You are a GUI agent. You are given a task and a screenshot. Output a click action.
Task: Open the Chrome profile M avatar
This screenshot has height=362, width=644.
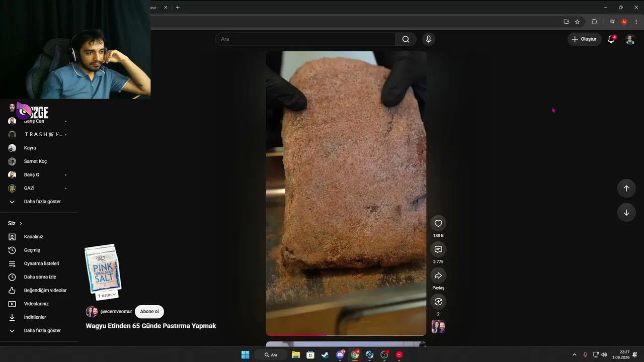624,22
